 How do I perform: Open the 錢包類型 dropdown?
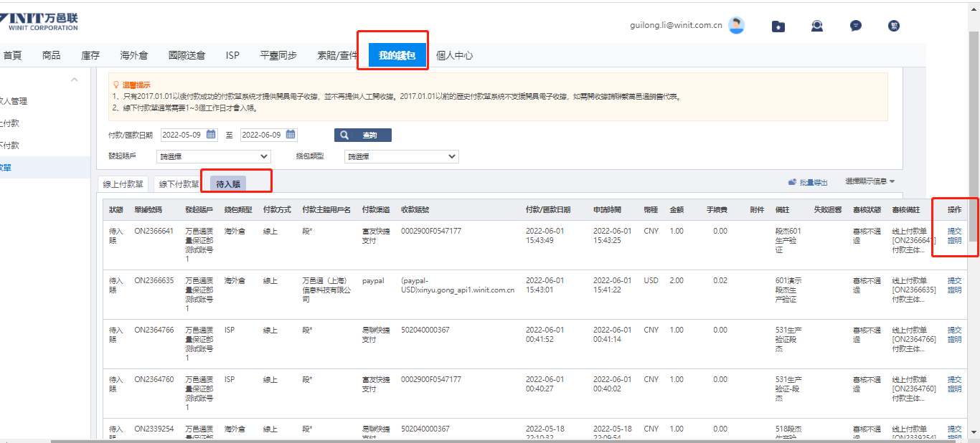click(401, 156)
